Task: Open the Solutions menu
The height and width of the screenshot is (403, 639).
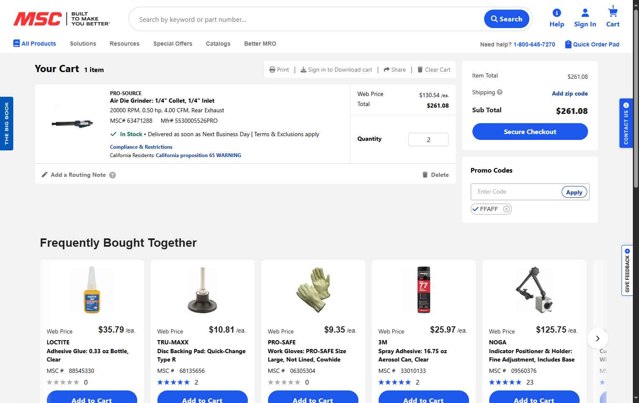Action: [x=83, y=44]
